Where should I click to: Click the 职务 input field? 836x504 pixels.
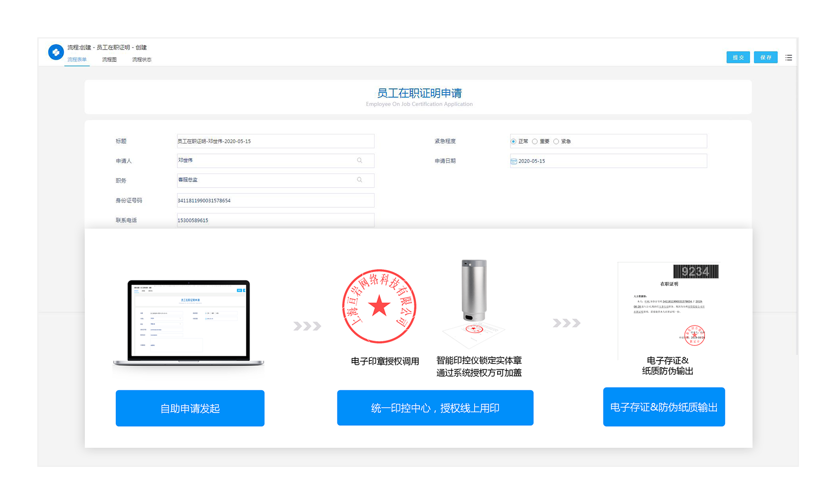(275, 180)
